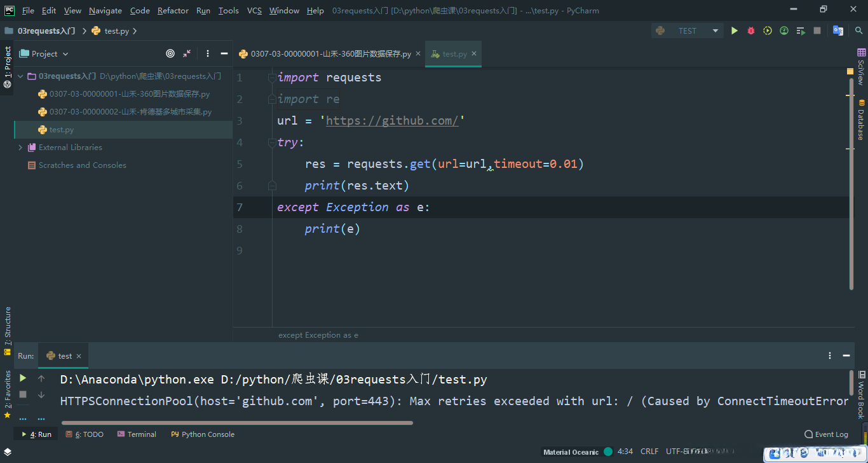Collapse all in the Project panel
Viewport: 868px width, 463px height.
187,54
